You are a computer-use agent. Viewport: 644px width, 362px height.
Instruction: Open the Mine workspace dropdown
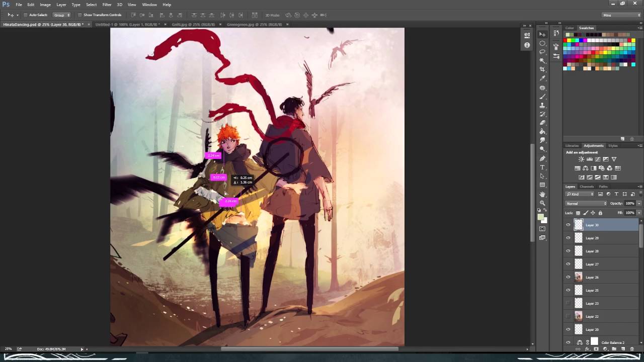click(x=622, y=15)
